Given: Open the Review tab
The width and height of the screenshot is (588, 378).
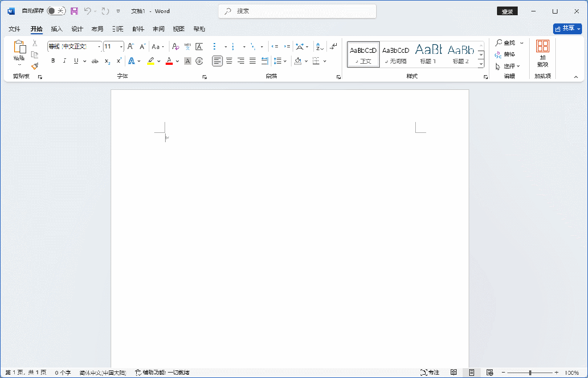Looking at the screenshot, I should [159, 29].
